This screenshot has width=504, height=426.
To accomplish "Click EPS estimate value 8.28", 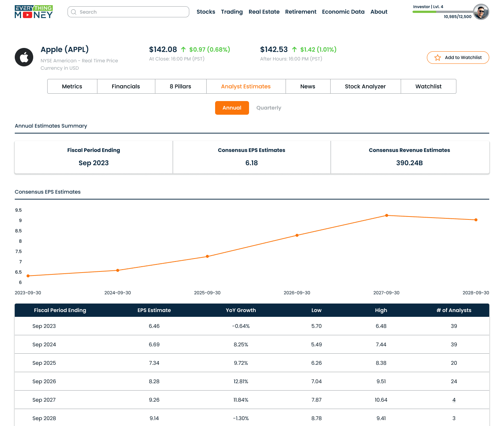I will point(154,381).
